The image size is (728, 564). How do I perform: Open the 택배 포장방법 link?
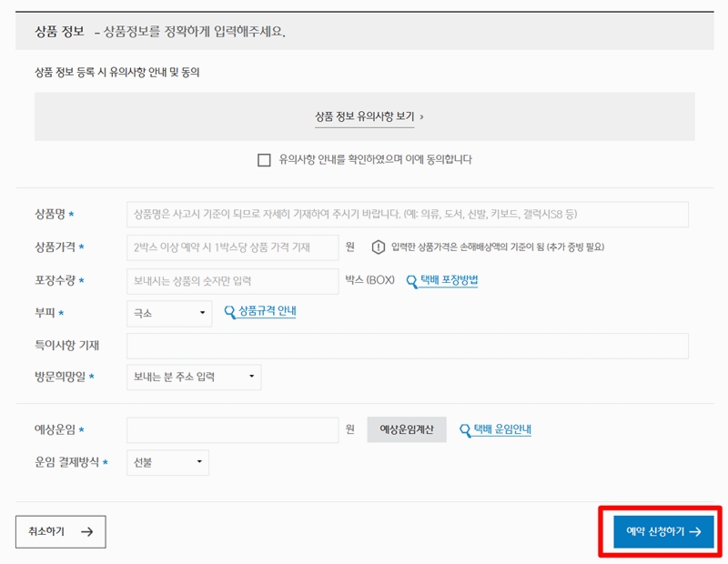449,280
